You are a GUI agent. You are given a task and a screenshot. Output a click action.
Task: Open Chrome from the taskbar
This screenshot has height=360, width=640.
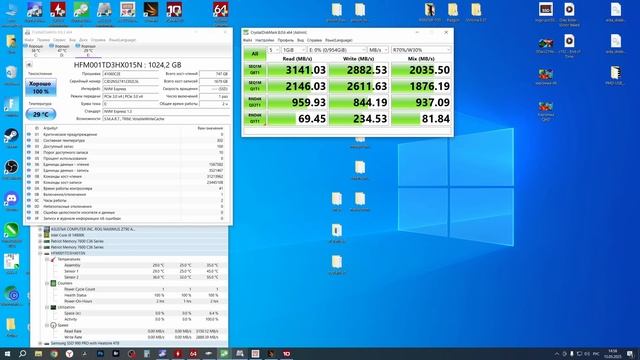(54, 353)
